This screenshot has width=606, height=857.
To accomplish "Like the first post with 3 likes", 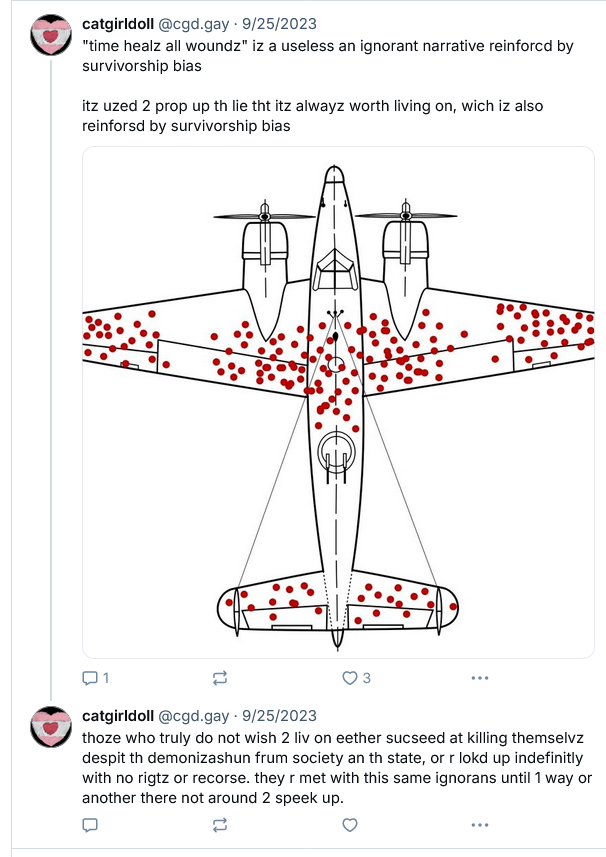I will tap(350, 678).
